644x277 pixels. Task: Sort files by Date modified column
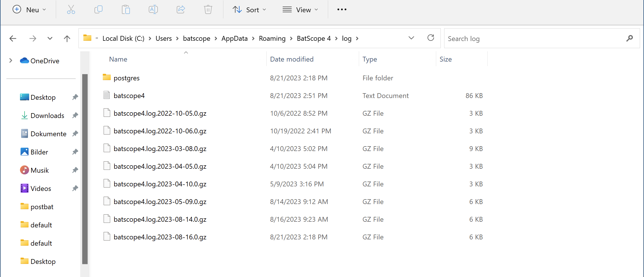[291, 59]
